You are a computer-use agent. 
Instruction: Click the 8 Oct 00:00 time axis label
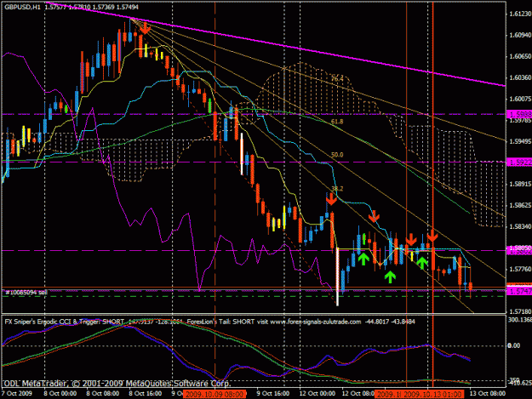(x=60, y=393)
